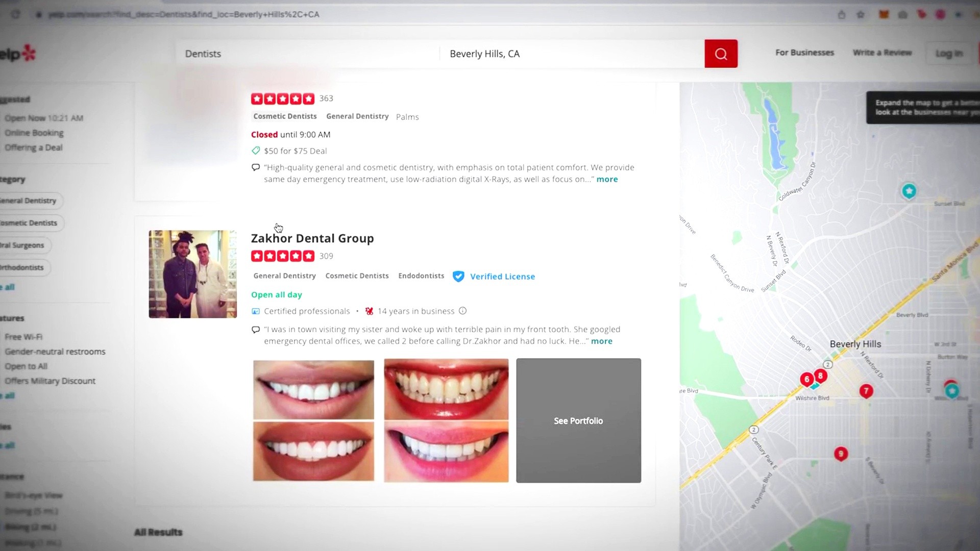
Task: Click map pin number 9
Action: [841, 454]
